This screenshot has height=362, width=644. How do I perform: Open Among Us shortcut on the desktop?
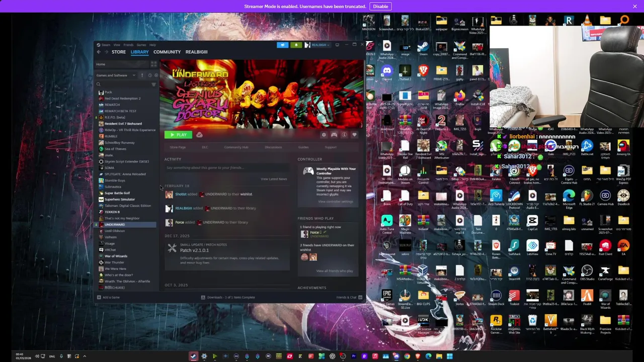click(x=623, y=148)
